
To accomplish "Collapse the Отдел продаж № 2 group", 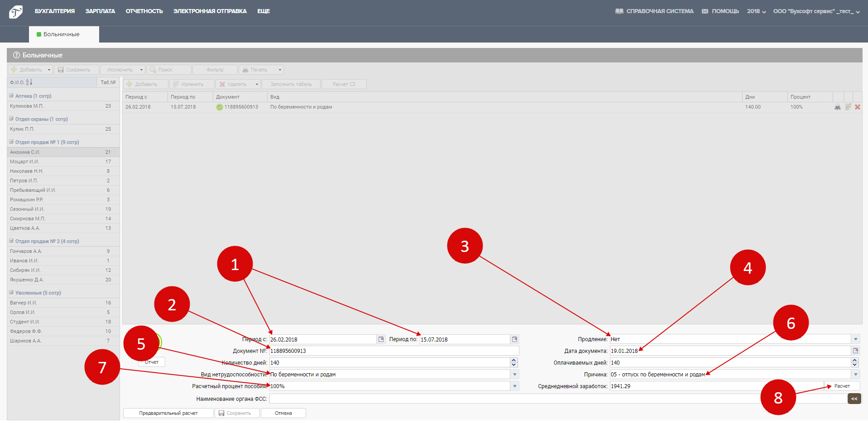I will pyautogui.click(x=11, y=241).
